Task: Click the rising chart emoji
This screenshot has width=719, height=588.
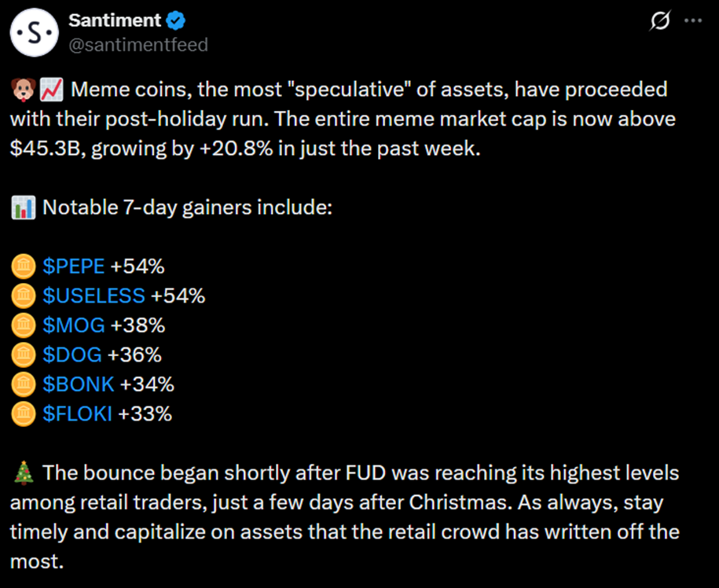Action: pos(51,90)
